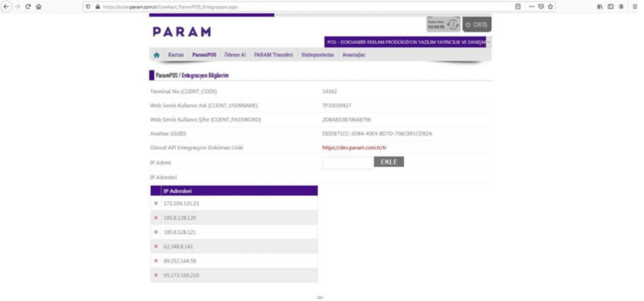
Task: Remove IP 172.104.135.33 with red X
Action: click(156, 203)
